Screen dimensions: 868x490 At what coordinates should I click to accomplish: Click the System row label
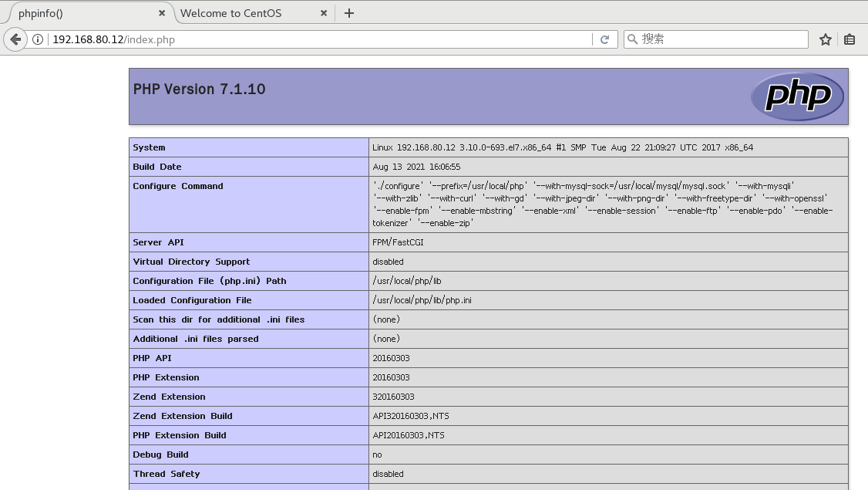pos(149,147)
